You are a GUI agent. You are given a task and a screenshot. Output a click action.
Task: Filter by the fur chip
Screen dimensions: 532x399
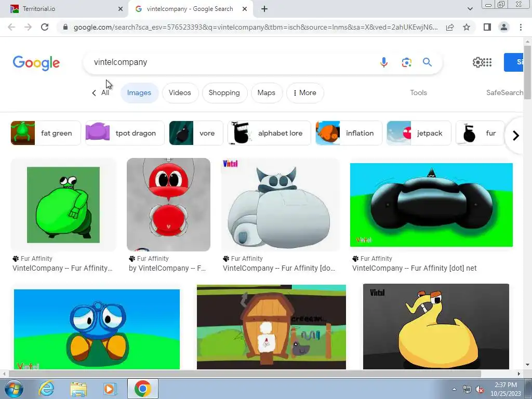click(x=480, y=133)
